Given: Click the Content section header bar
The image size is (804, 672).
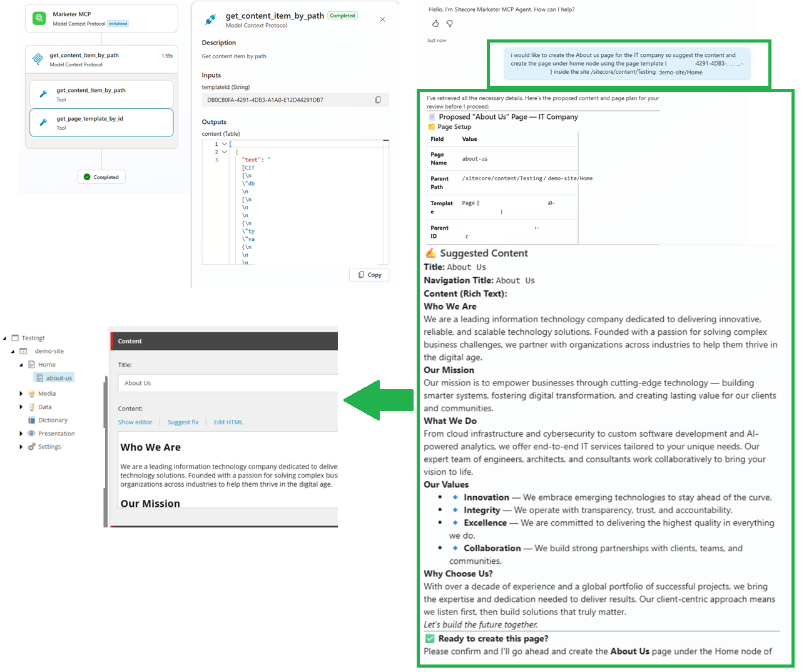Looking at the screenshot, I should 225,341.
